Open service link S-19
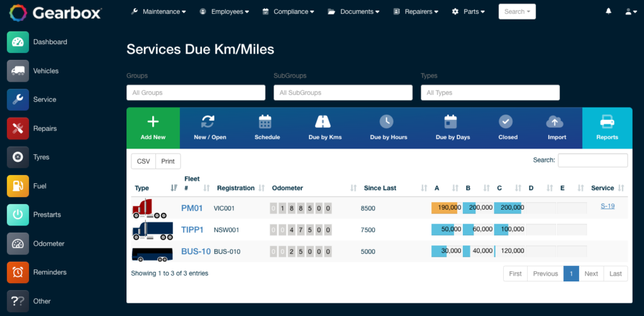The image size is (644, 316). [608, 206]
